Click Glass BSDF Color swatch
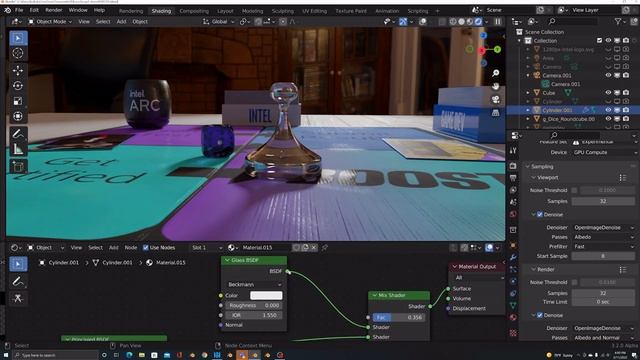The image size is (640, 360). (266, 296)
